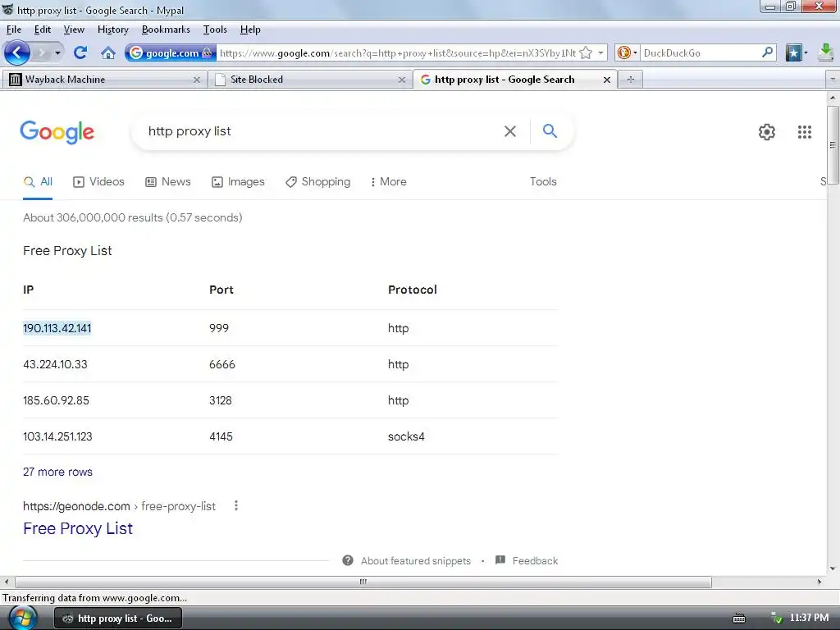Screen dimensions: 840x630
Task: Click the socks4 protocol cell
Action: (406, 436)
